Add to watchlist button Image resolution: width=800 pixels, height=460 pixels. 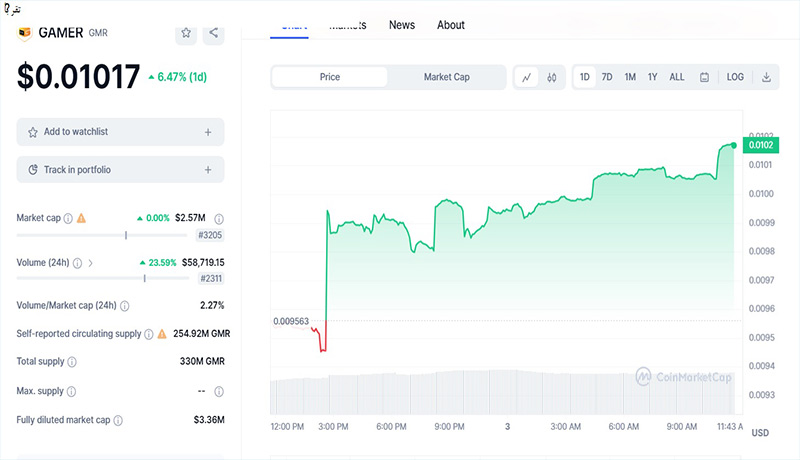pos(120,132)
